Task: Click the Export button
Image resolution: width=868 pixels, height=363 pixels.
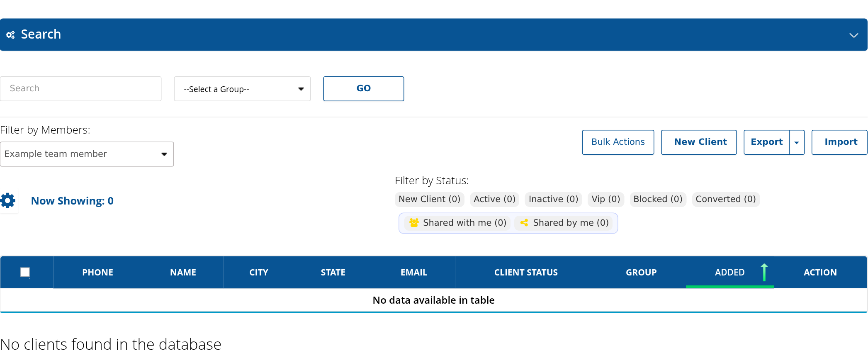Action: click(x=767, y=142)
